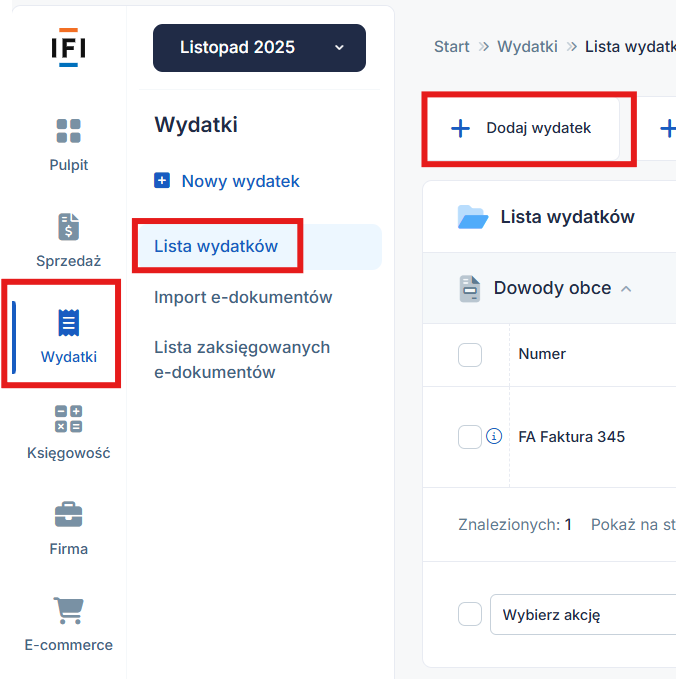
Task: Open the Listopad 2025 period dropdown
Action: tap(259, 48)
